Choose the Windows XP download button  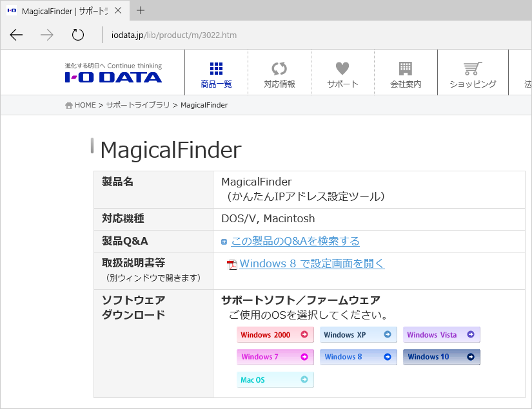pos(359,335)
